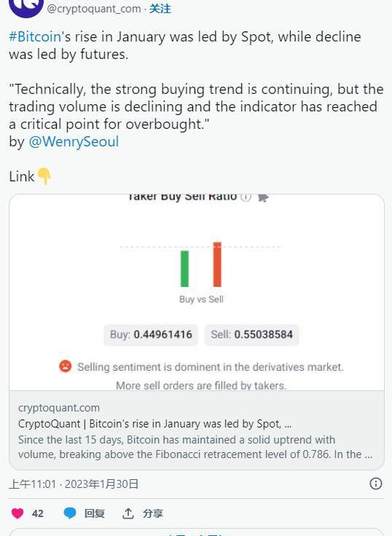Open the @WenrySeoul mention

click(74, 141)
